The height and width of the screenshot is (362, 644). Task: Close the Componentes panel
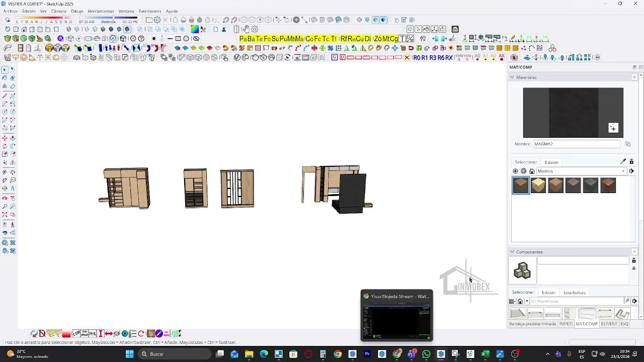click(x=634, y=251)
